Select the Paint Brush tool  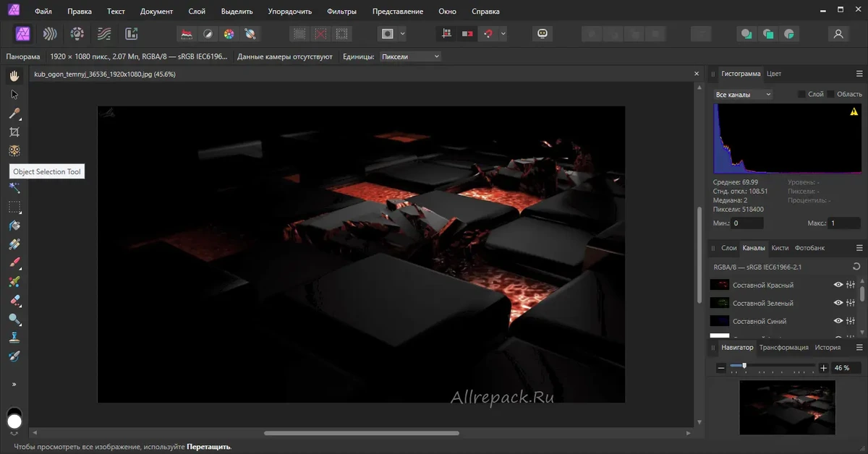click(x=14, y=263)
